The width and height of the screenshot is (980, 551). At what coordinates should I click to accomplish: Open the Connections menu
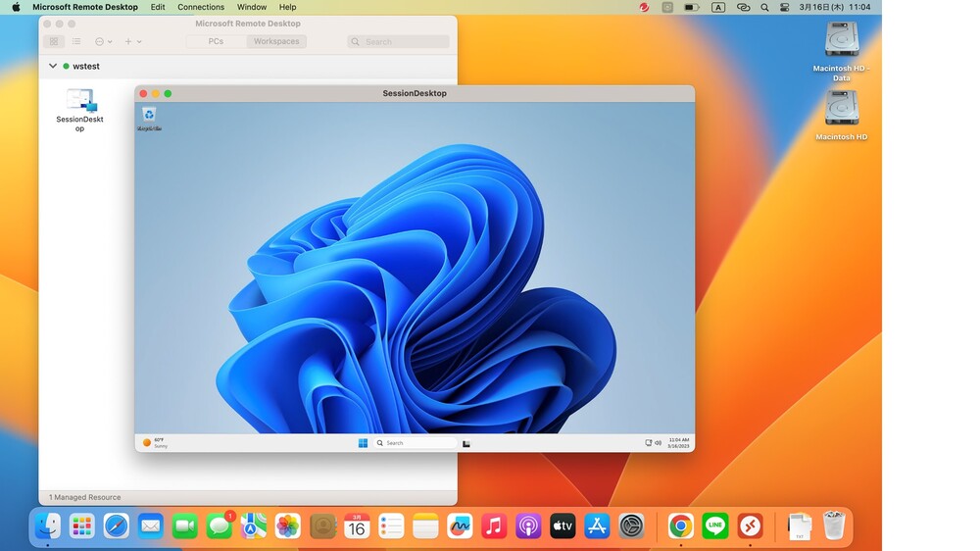tap(201, 7)
